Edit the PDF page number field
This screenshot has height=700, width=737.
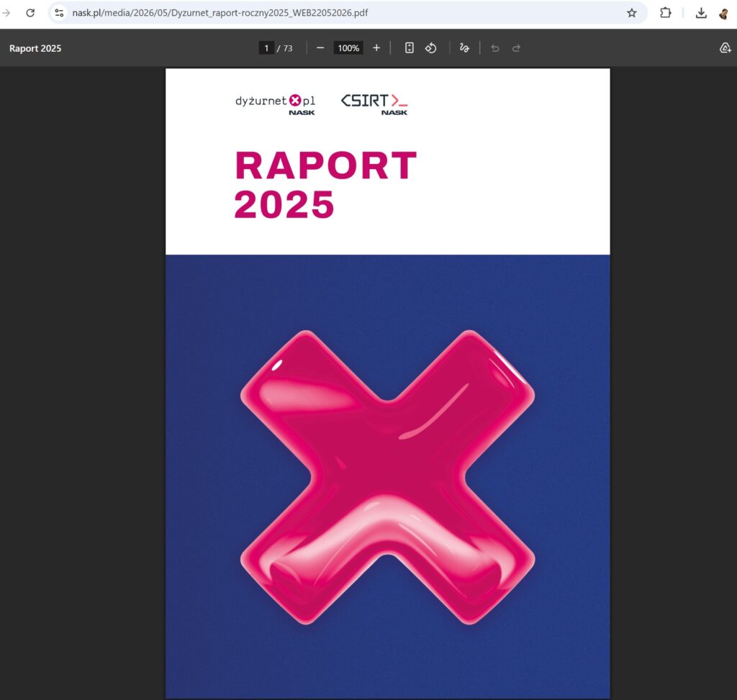(266, 48)
